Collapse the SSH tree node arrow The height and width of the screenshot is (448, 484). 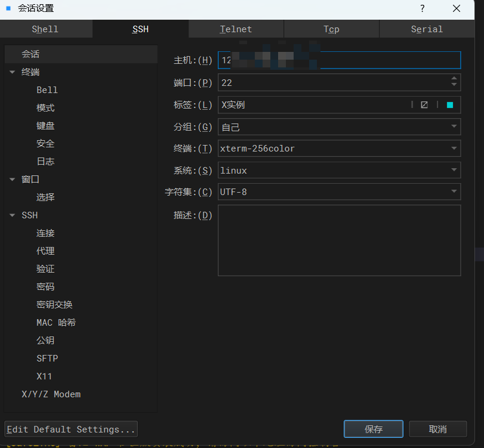13,215
